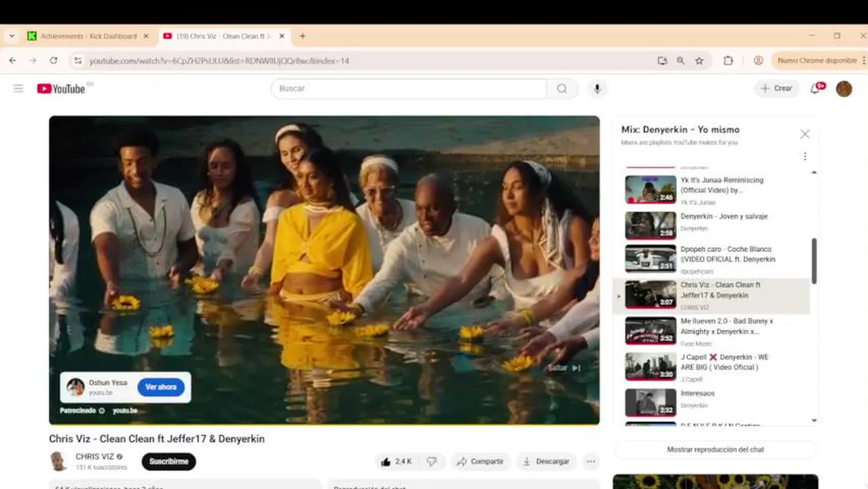868x489 pixels.
Task: Click Mostrar reproducción del chat button
Action: (x=715, y=450)
